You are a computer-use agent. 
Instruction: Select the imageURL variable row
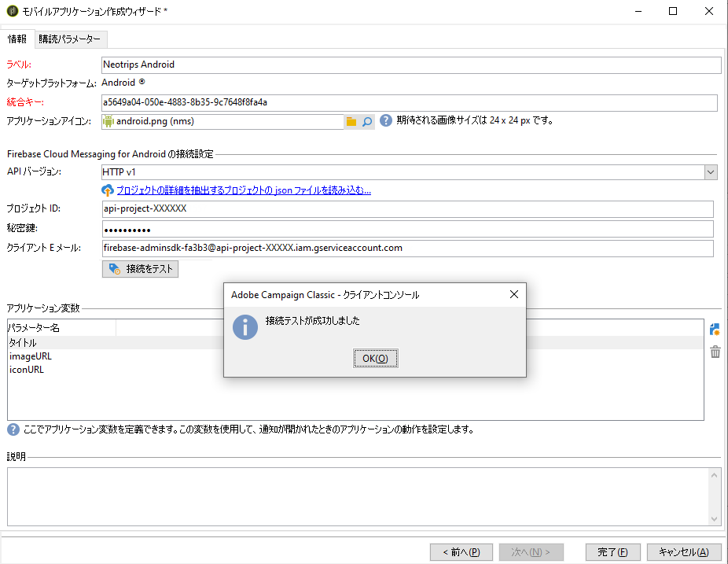(355, 356)
